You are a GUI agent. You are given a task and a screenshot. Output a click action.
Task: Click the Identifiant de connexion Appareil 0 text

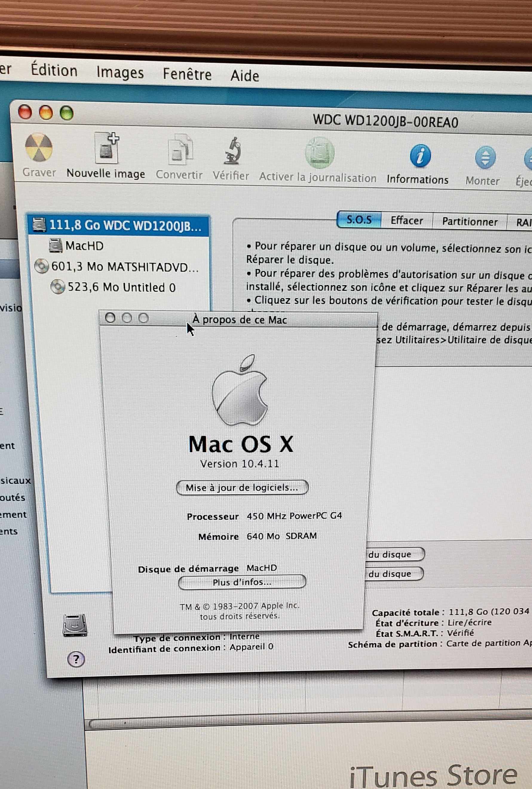click(x=191, y=648)
